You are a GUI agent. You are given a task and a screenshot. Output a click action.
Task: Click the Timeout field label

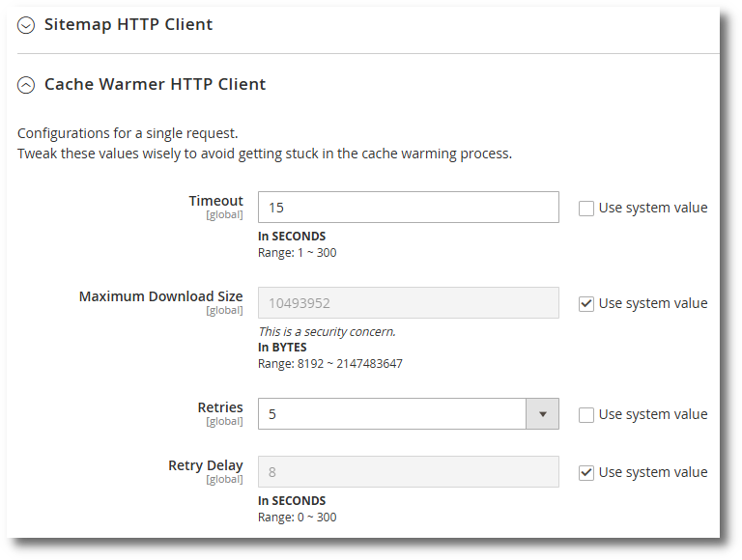coord(215,201)
